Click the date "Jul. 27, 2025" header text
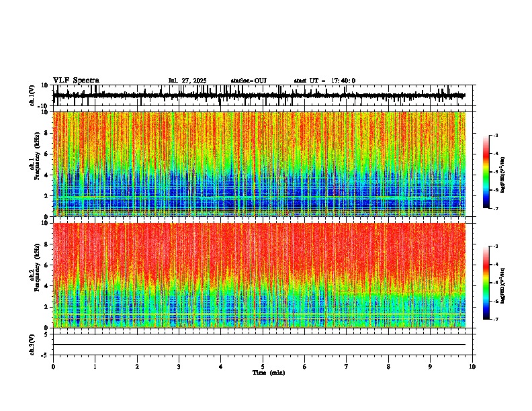Viewport: 532px width, 411px height. (187, 81)
